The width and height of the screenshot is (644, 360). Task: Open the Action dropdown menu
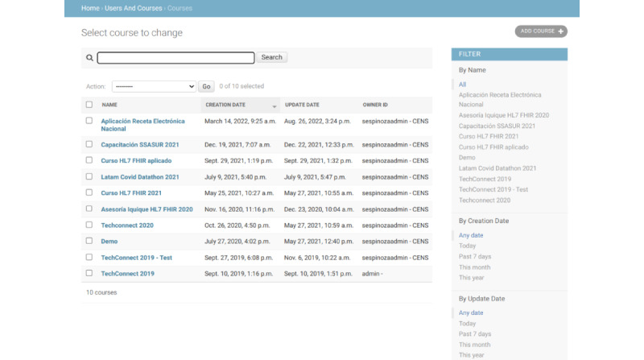click(154, 86)
